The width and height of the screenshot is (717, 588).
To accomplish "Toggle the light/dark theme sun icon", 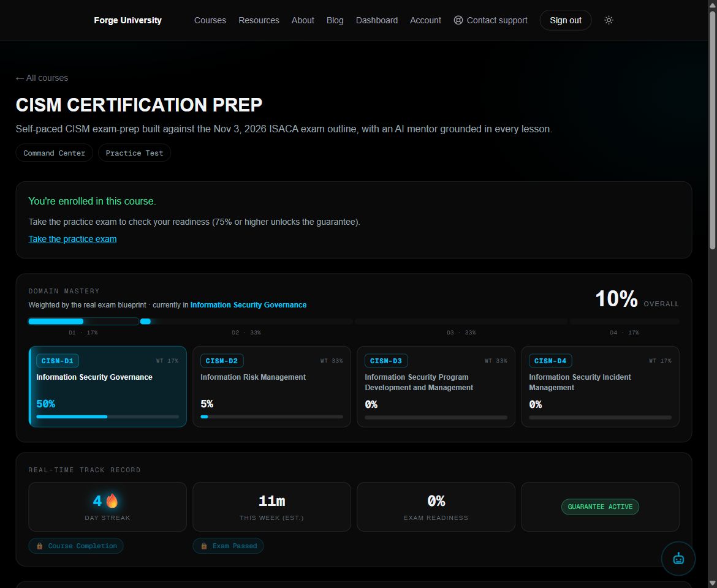I will coord(609,20).
